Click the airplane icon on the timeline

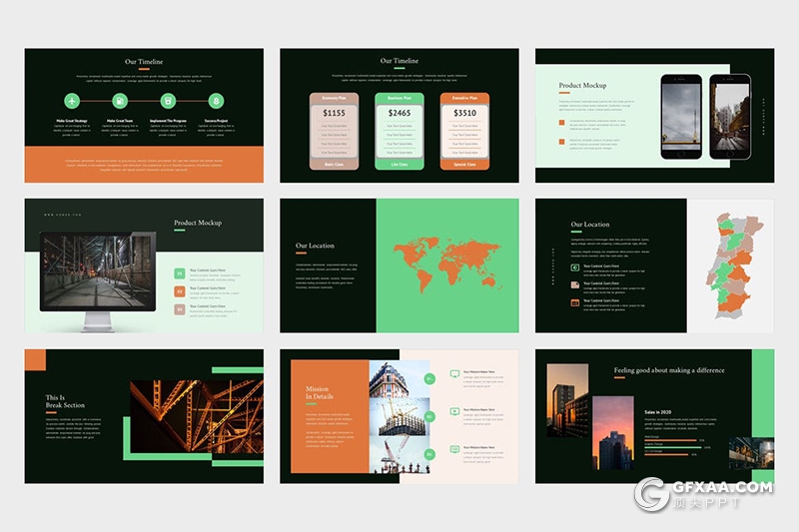click(x=72, y=101)
